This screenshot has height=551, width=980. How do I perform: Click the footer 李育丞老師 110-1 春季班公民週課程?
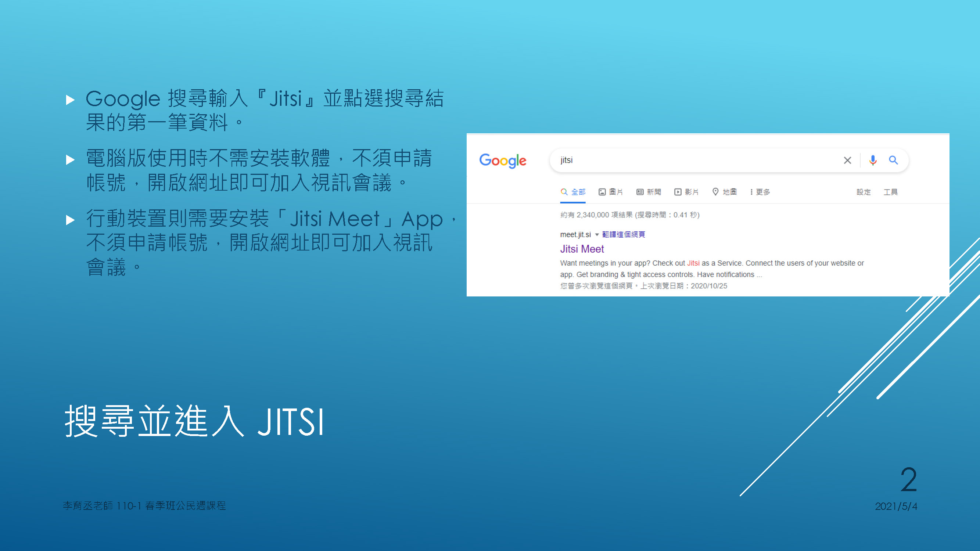click(x=144, y=506)
